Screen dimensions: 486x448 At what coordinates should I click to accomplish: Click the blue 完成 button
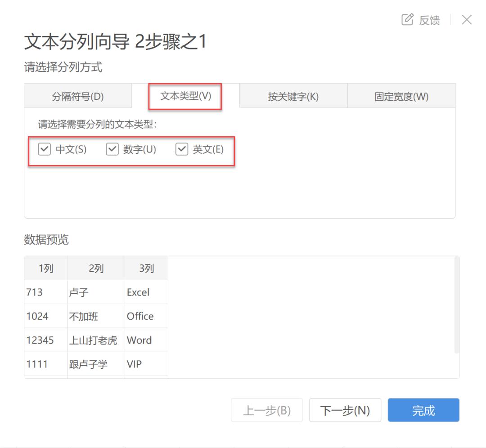(423, 410)
